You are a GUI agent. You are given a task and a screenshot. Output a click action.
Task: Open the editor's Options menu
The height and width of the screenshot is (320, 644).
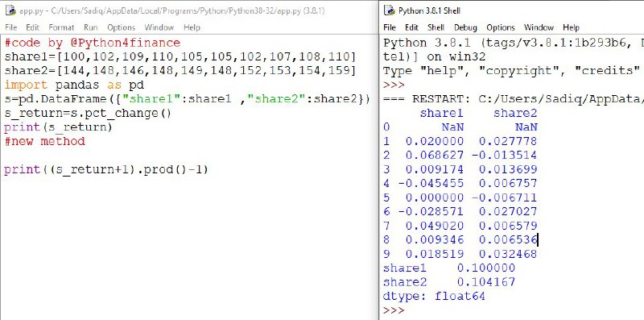122,27
